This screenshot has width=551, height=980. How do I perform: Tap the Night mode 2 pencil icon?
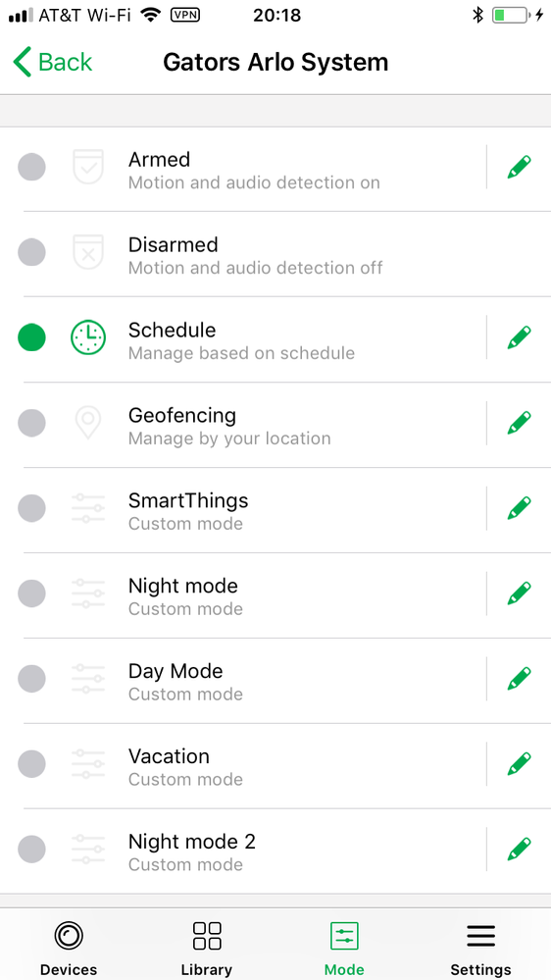[520, 850]
